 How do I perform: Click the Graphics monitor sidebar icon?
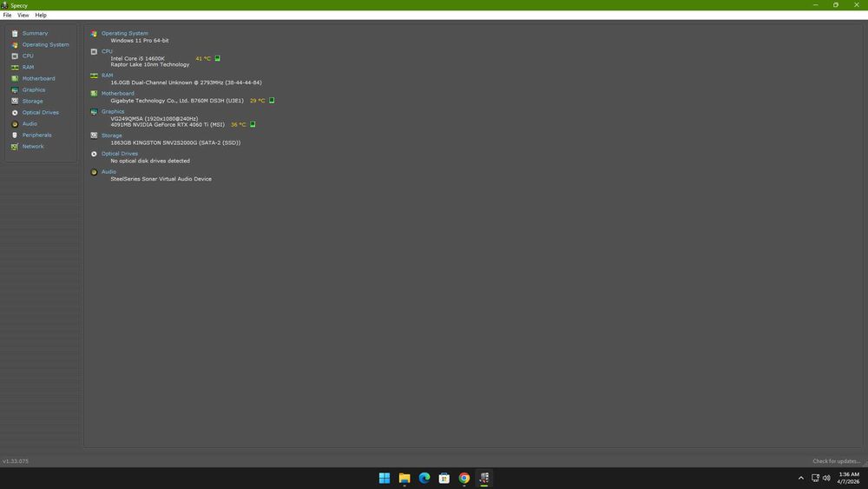point(15,89)
